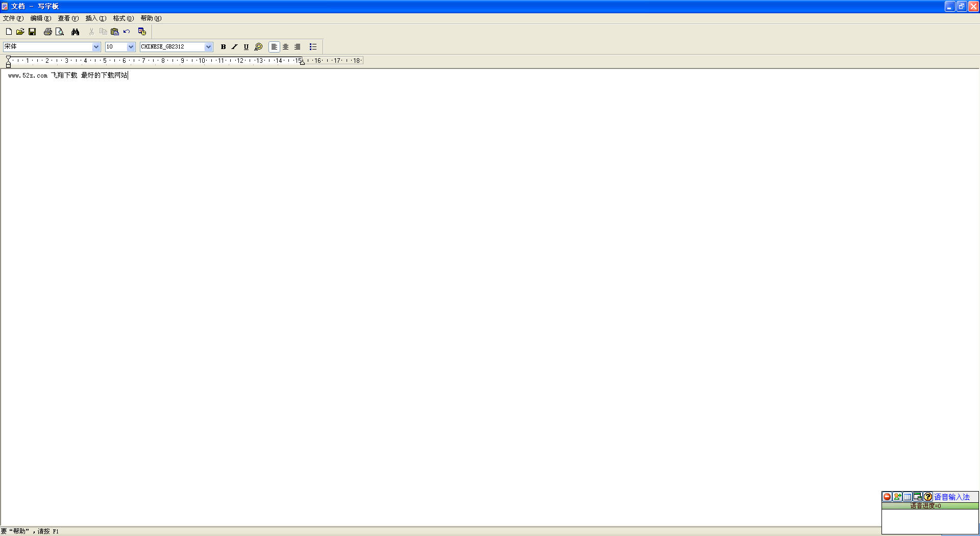Image resolution: width=980 pixels, height=536 pixels.
Task: Align text to the left
Action: click(x=274, y=46)
